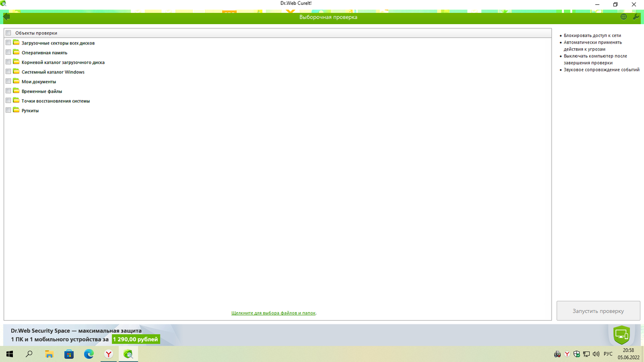
Task: Click the Dr.Web CureIt title bar logo
Action: [3, 4]
